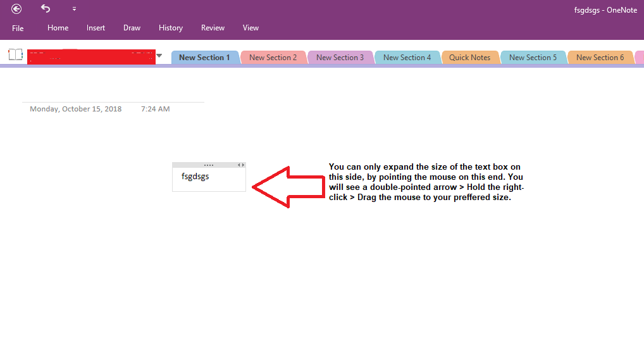Click the notebook icon
Image resolution: width=644 pixels, height=359 pixels.
point(16,54)
